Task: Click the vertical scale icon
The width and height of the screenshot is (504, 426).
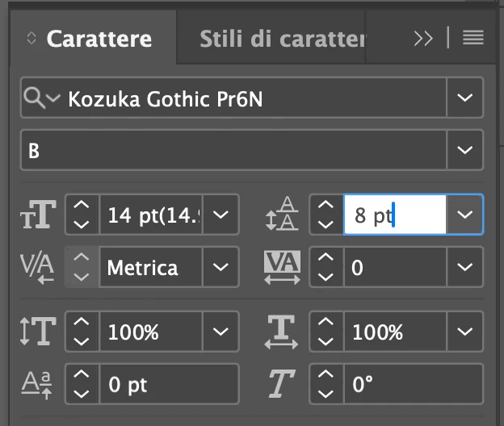Action: [x=37, y=332]
